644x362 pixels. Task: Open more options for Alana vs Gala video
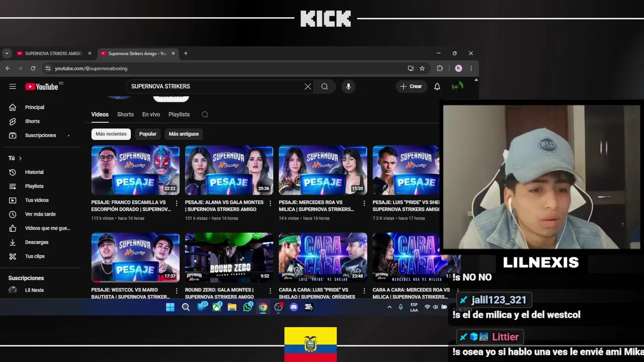[270, 203]
